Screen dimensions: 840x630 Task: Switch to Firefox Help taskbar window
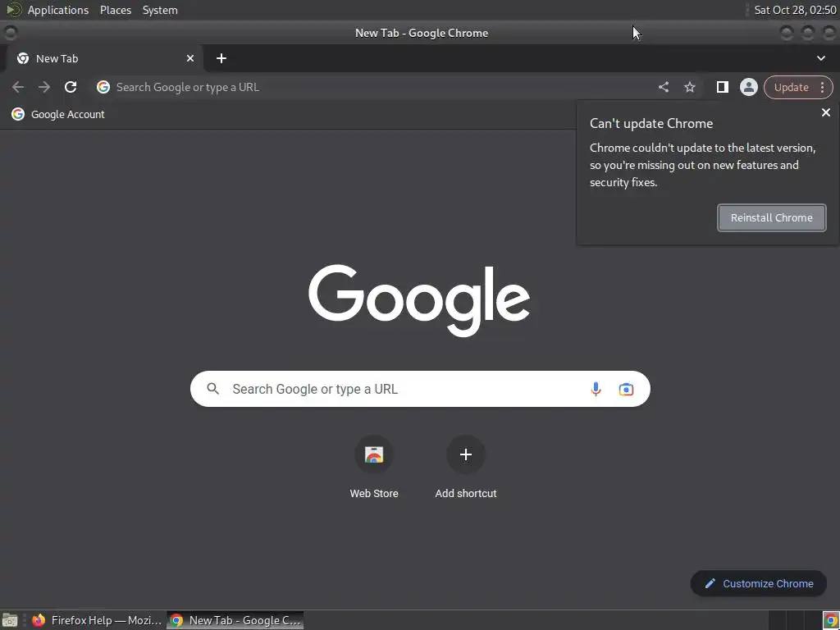coord(97,620)
